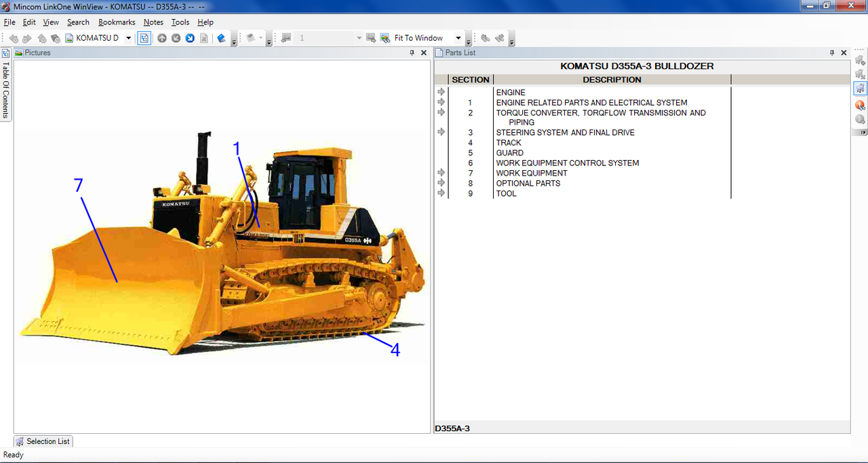Screen dimensions: 868x463
Task: Click the blue down-right arrow icon in the toolbar
Action: (190, 38)
